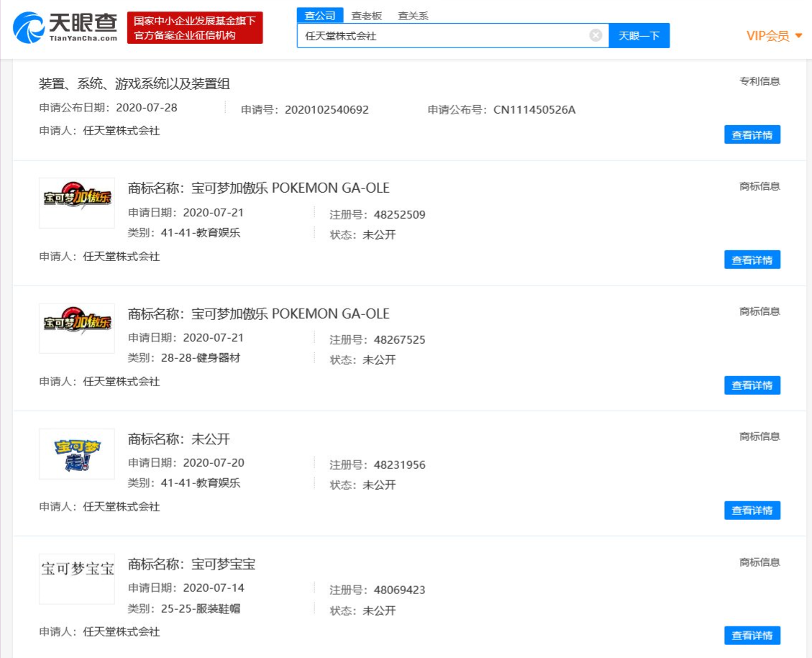View details for patent 装置、系统、游戏系统以及装置组
812x658 pixels.
pyautogui.click(x=752, y=134)
